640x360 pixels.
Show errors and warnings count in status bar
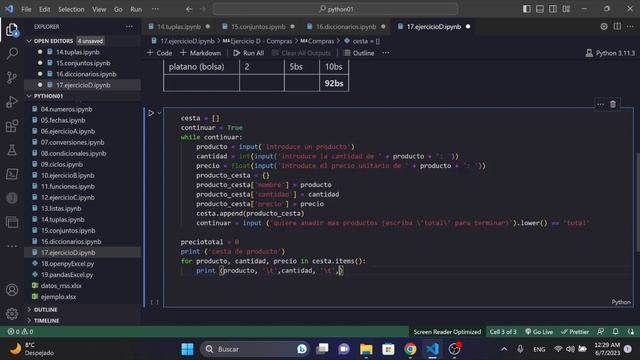click(x=20, y=331)
